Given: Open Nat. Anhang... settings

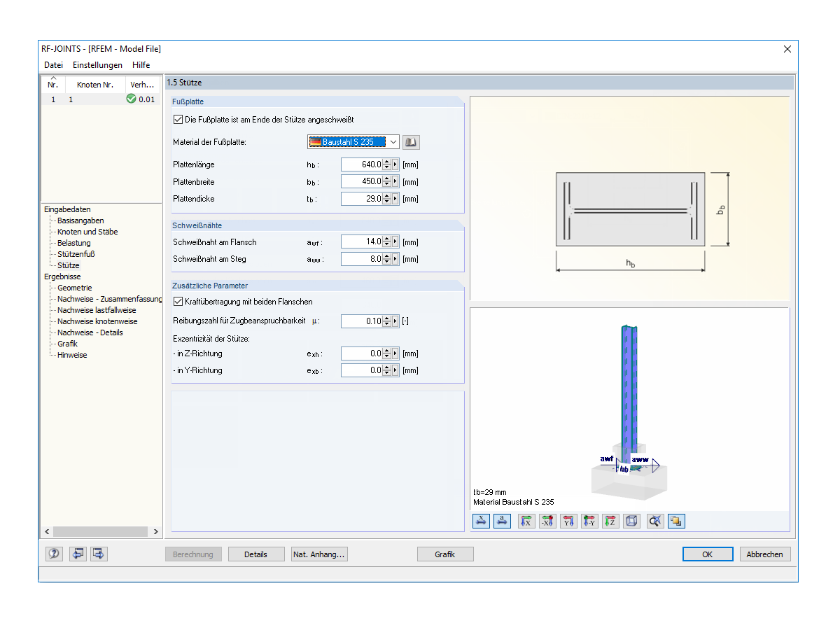Looking at the screenshot, I should coord(319,554).
